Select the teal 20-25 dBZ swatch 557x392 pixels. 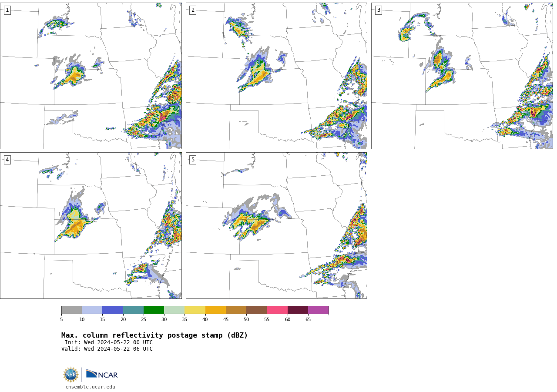(133, 310)
